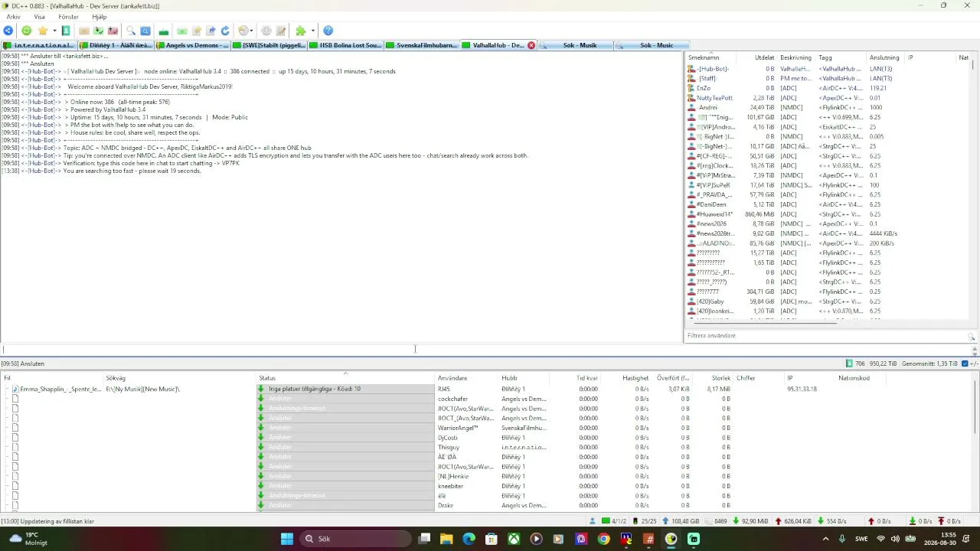Click 108,48 GiB shared size indicator
This screenshot has height=551, width=980.
click(680, 521)
